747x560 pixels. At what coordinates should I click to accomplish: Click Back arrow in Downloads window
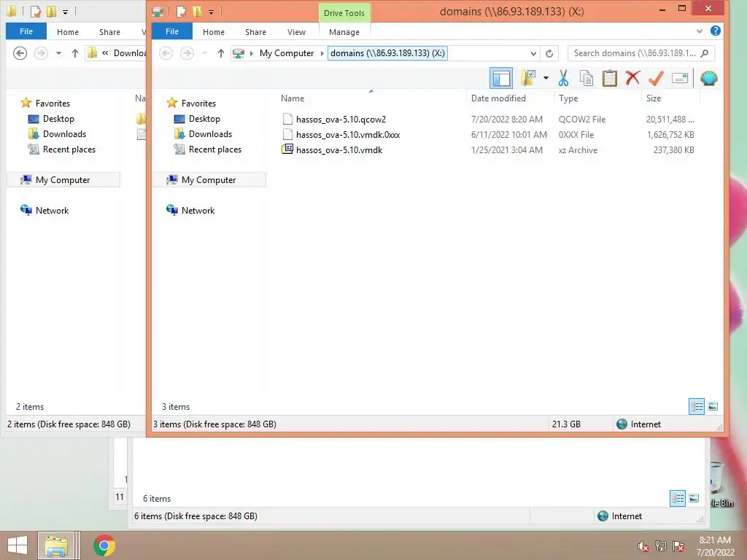pyautogui.click(x=20, y=53)
